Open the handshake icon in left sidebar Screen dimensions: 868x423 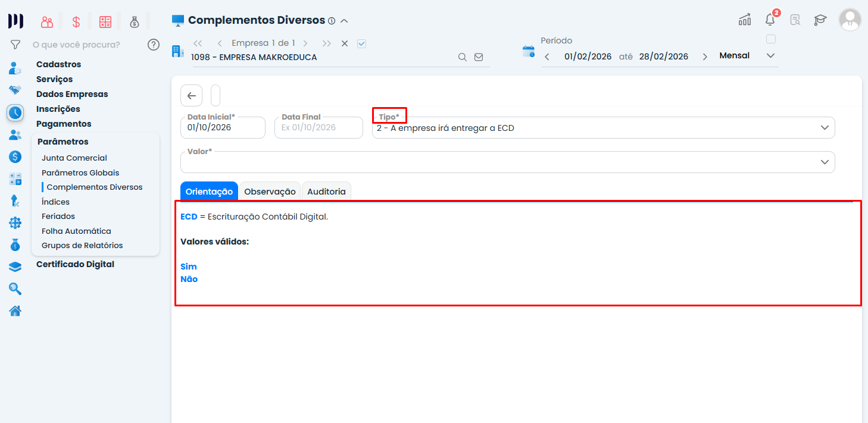15,90
